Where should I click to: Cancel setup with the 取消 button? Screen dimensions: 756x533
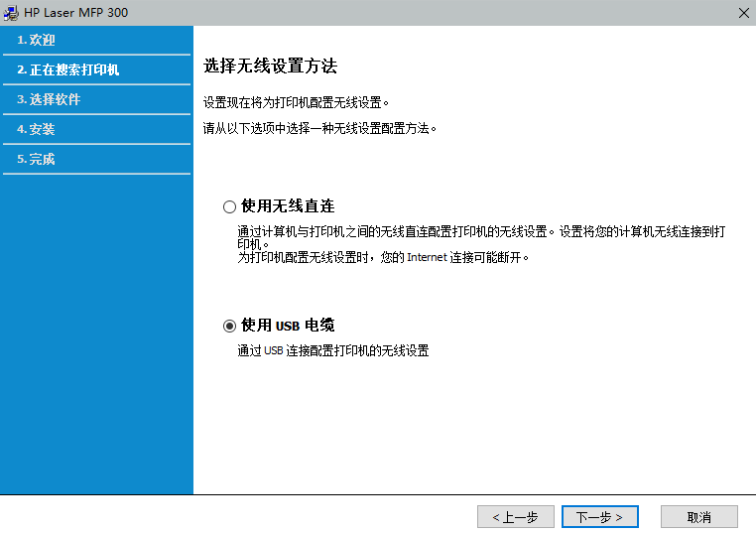pos(699,516)
